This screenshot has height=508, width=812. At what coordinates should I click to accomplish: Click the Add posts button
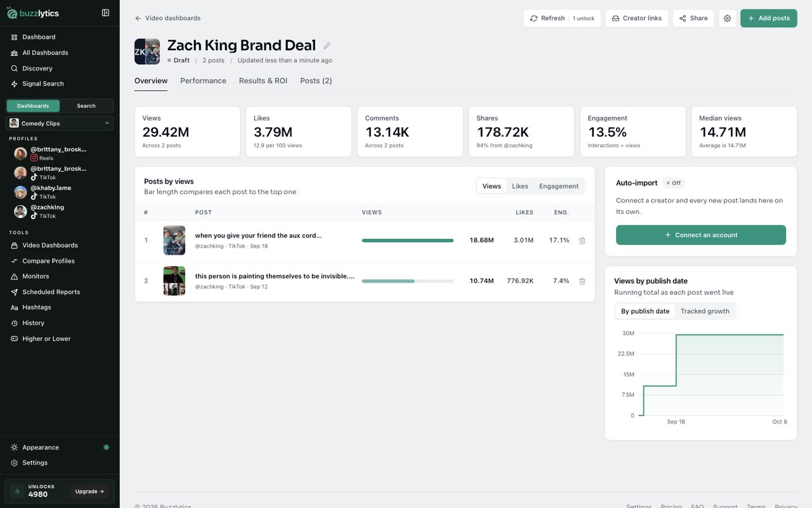768,18
